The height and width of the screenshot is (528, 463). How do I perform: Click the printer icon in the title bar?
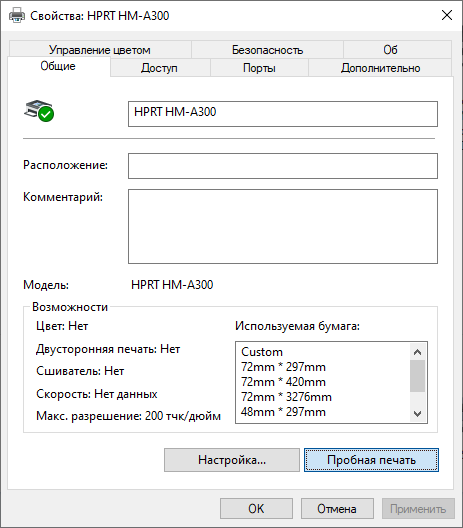click(x=16, y=15)
